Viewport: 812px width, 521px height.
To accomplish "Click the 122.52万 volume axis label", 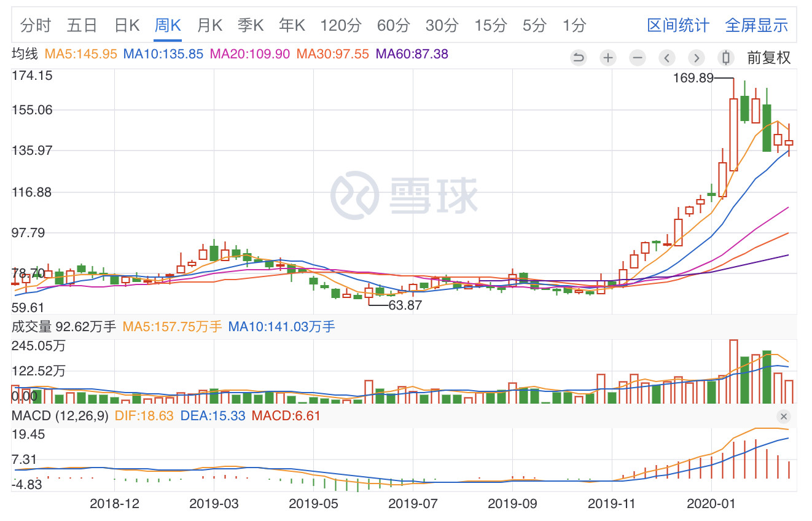I will pyautogui.click(x=38, y=371).
